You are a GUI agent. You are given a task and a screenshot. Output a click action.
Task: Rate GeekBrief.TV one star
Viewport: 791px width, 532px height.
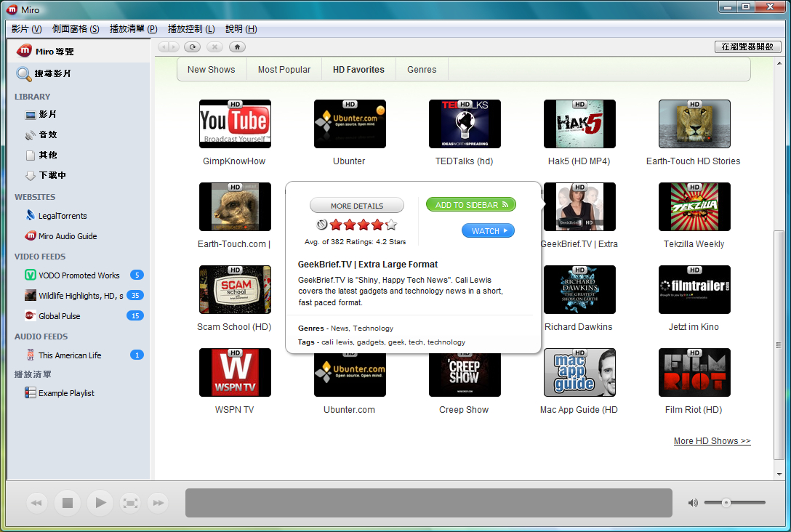(336, 225)
